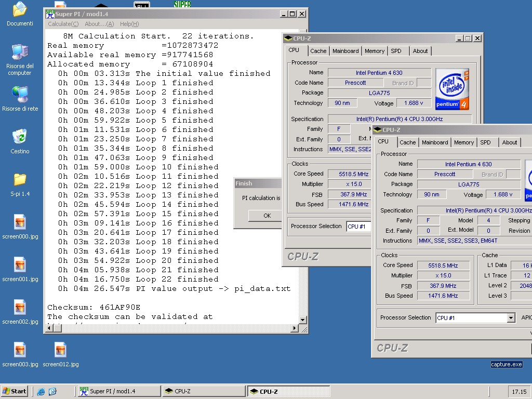Open the Calculate menu in Super PI
Screen dimensions: 532x399
pos(63,24)
